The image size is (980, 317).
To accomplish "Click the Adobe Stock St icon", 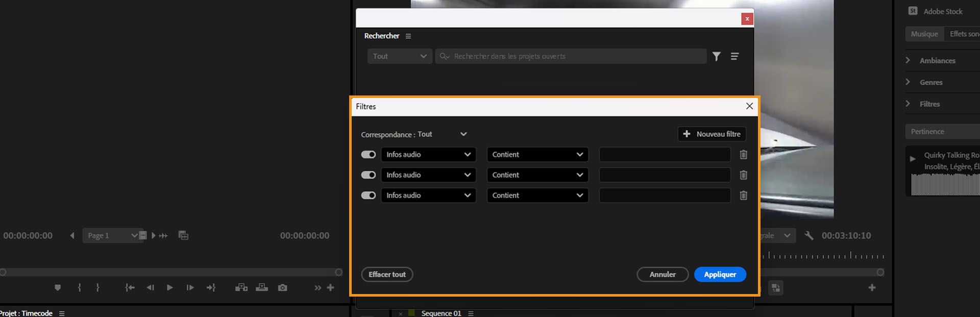I will pyautogui.click(x=913, y=11).
